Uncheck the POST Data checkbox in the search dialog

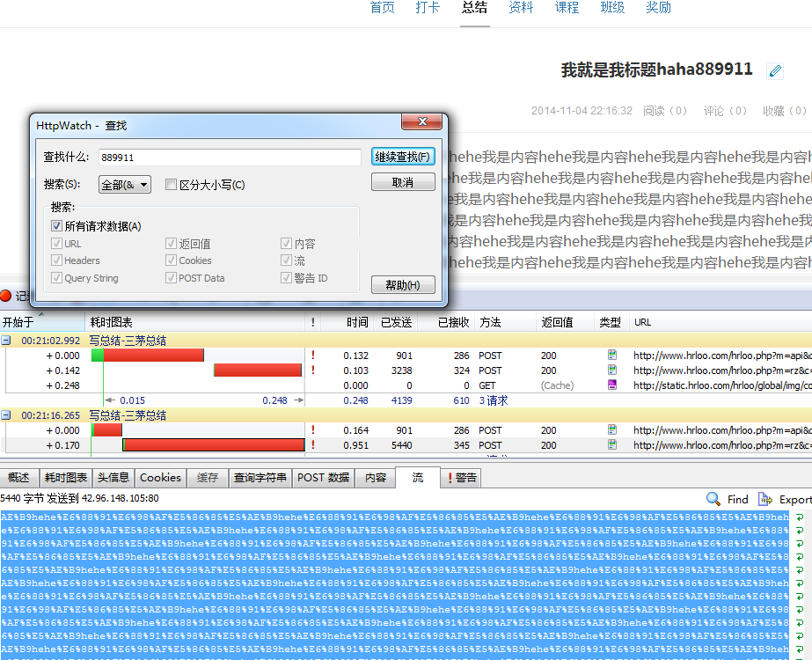coord(171,277)
